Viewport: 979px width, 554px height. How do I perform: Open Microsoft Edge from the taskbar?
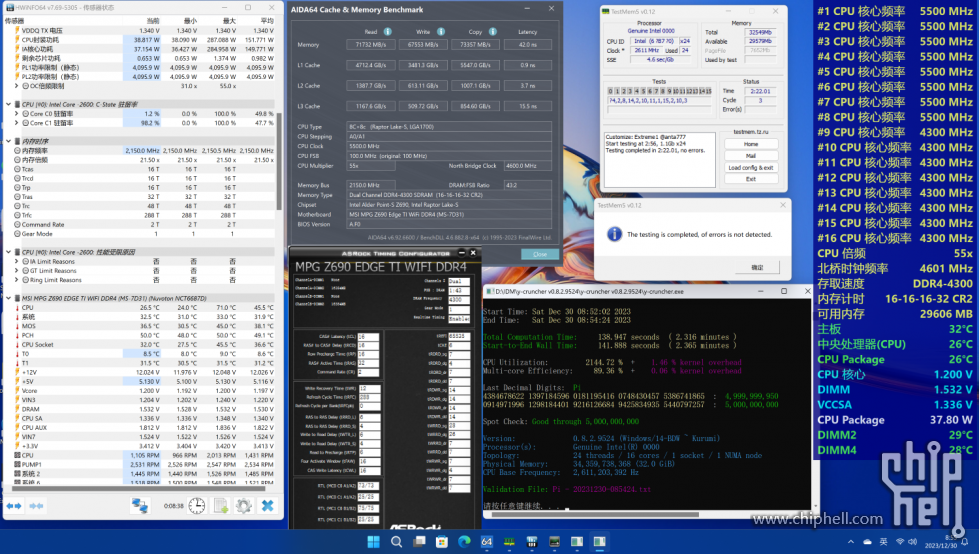464,542
